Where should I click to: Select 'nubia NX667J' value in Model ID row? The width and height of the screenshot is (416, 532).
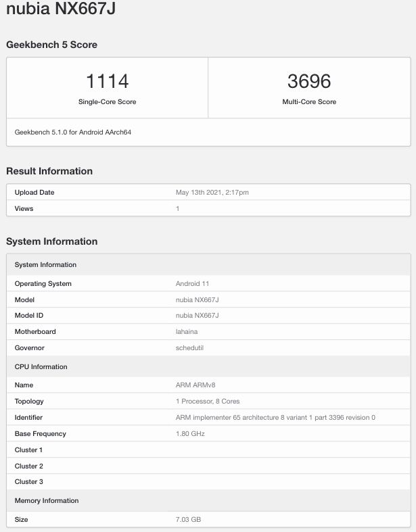pos(198,316)
